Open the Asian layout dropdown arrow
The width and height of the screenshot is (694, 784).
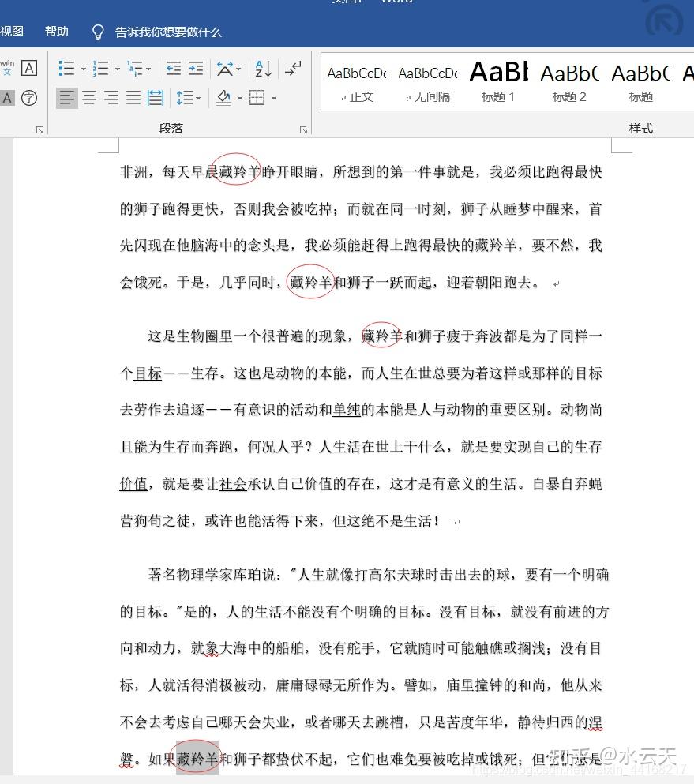tap(238, 69)
